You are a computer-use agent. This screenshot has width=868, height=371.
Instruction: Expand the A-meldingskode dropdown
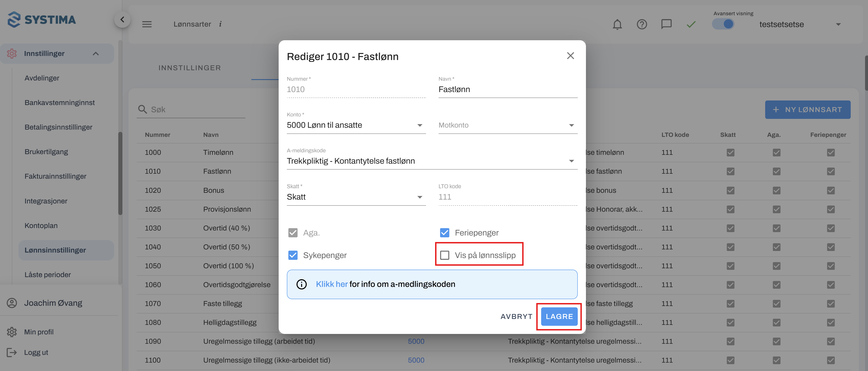[x=432, y=161]
